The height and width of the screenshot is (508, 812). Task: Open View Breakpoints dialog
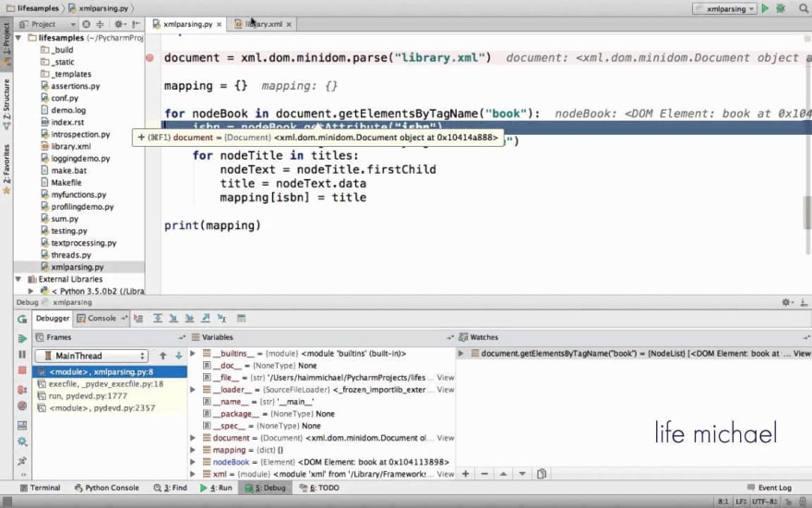(22, 390)
